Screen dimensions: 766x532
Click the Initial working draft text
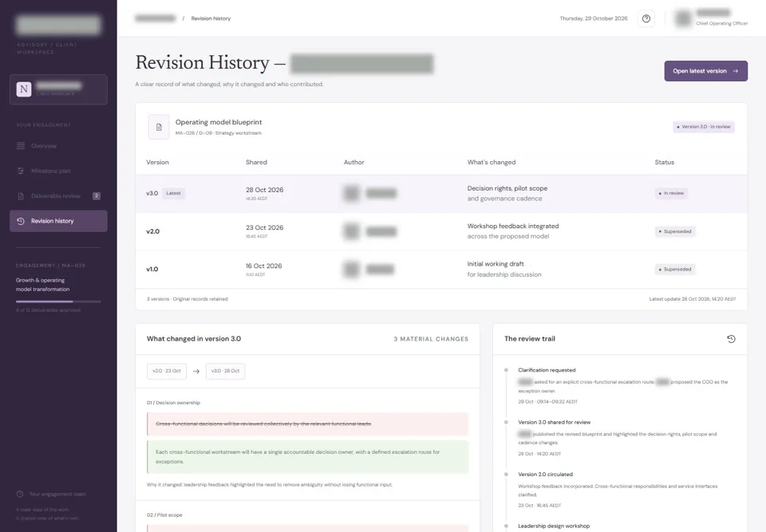coord(496,264)
